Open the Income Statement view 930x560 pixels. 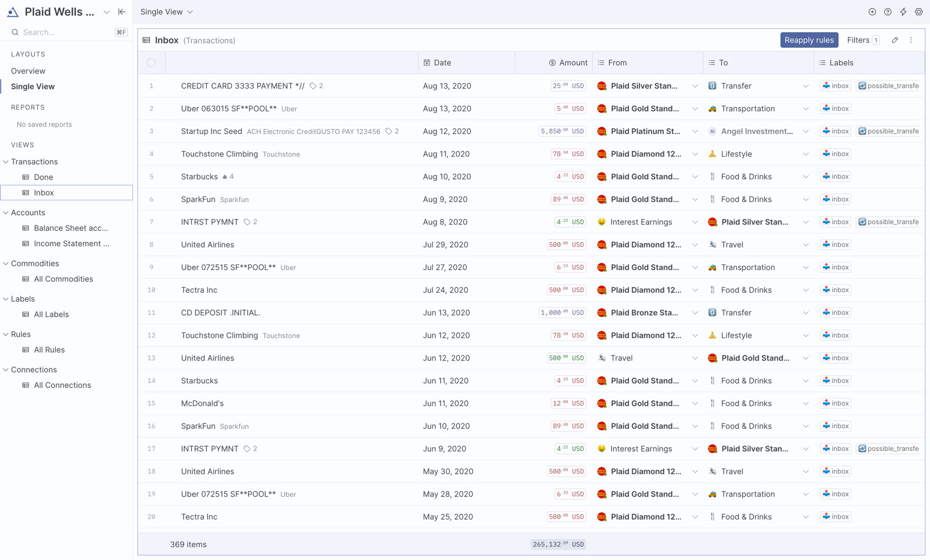pyautogui.click(x=71, y=243)
